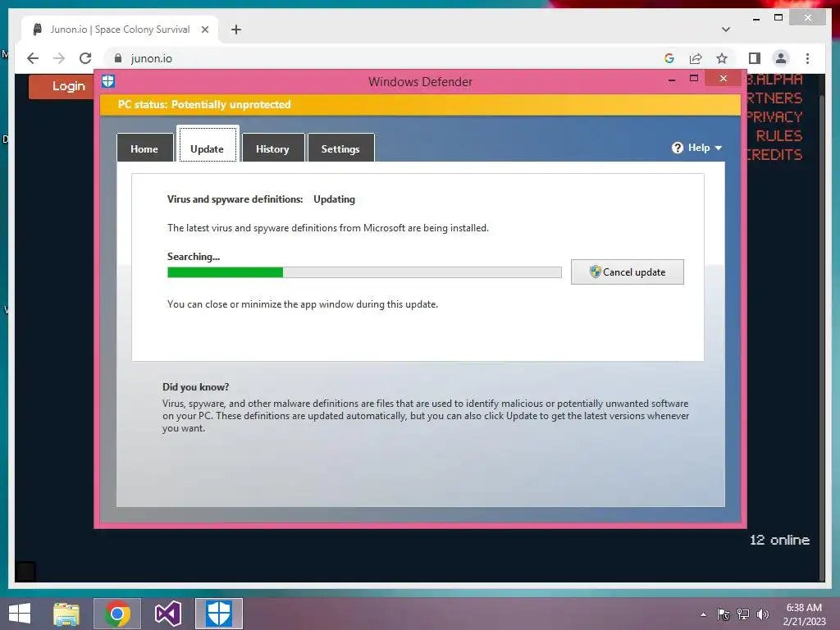Open the Home tab in Windows Defender
Image resolution: width=840 pixels, height=630 pixels.
click(144, 148)
